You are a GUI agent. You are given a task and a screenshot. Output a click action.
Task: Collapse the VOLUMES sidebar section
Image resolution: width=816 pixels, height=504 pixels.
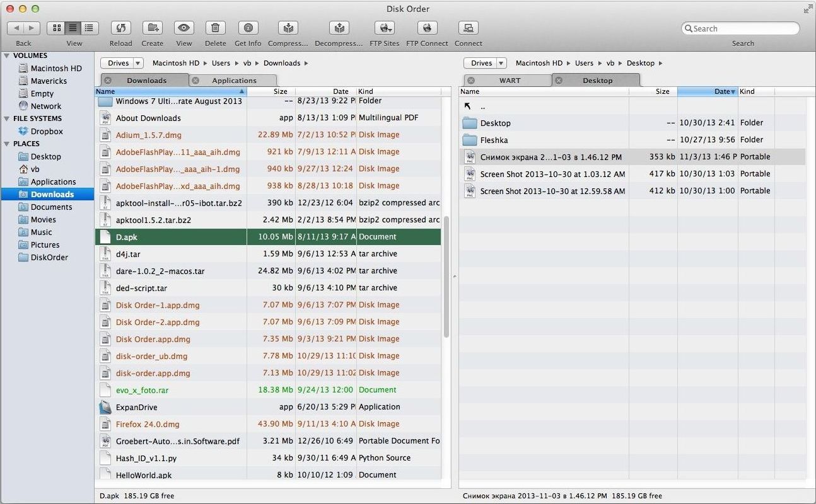pyautogui.click(x=7, y=55)
